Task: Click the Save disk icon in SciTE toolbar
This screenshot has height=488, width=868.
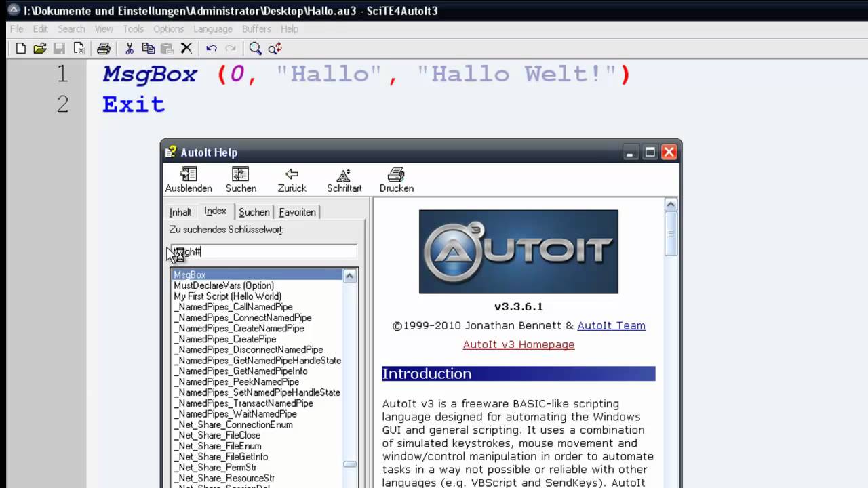Action: (x=60, y=48)
